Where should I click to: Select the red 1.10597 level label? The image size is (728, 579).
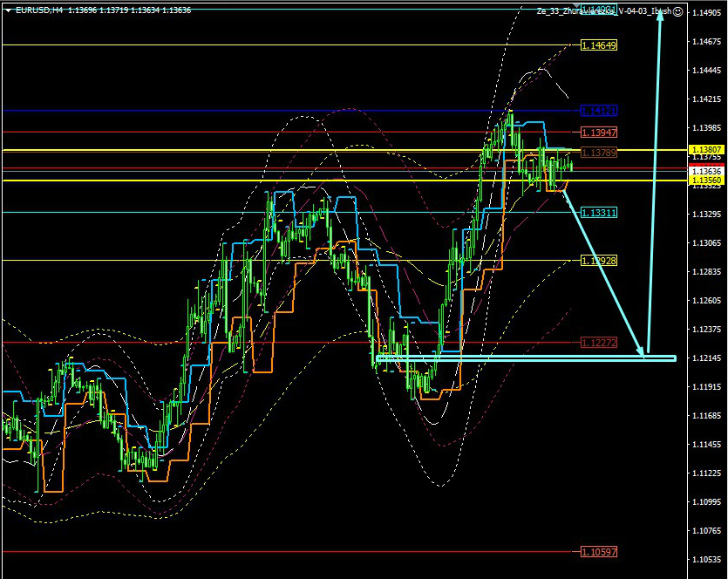click(x=599, y=552)
